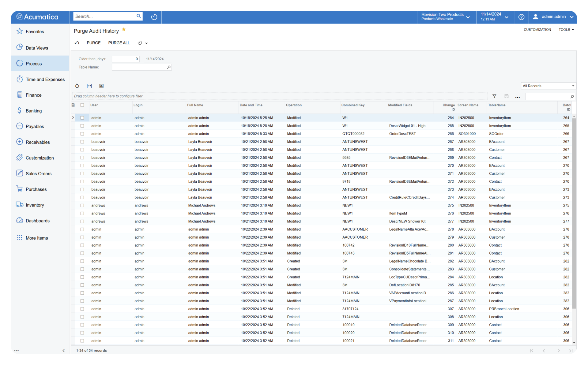The image size is (588, 365).
Task: Check the first beauvoir BAccount row
Action: pyautogui.click(x=82, y=142)
